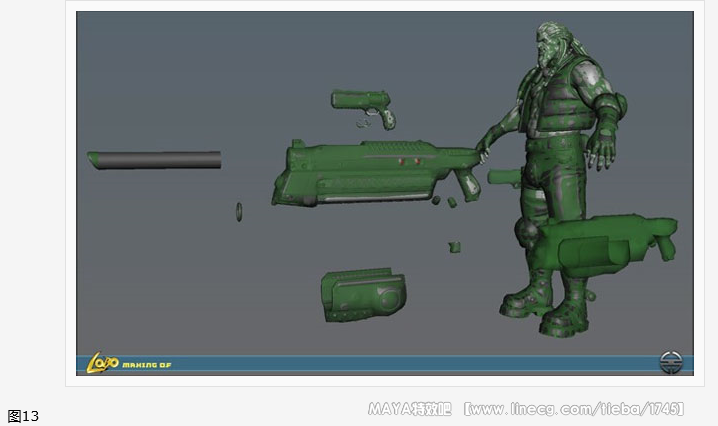718x426 pixels.
Task: Click the blue footer banner strip
Action: [400, 365]
